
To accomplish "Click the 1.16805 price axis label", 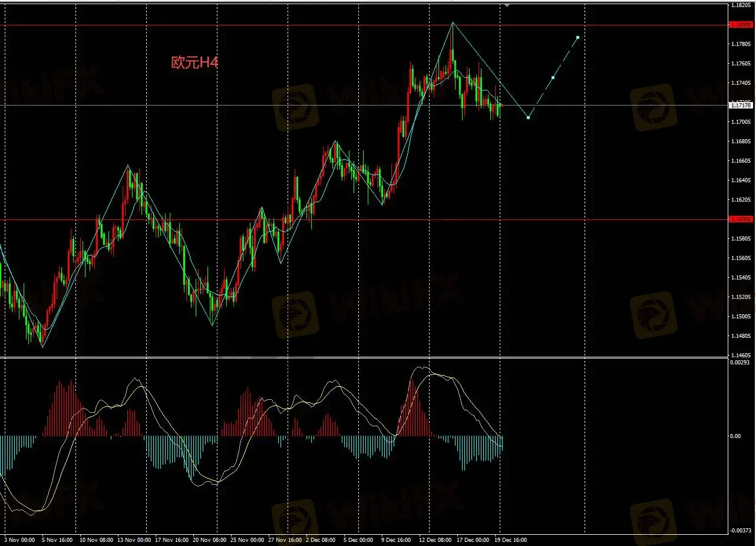I will [x=741, y=142].
